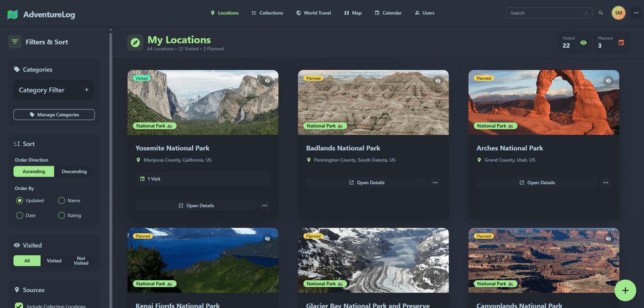The height and width of the screenshot is (308, 644).
Task: Expand the Category Filter plus expander
Action: 87,90
